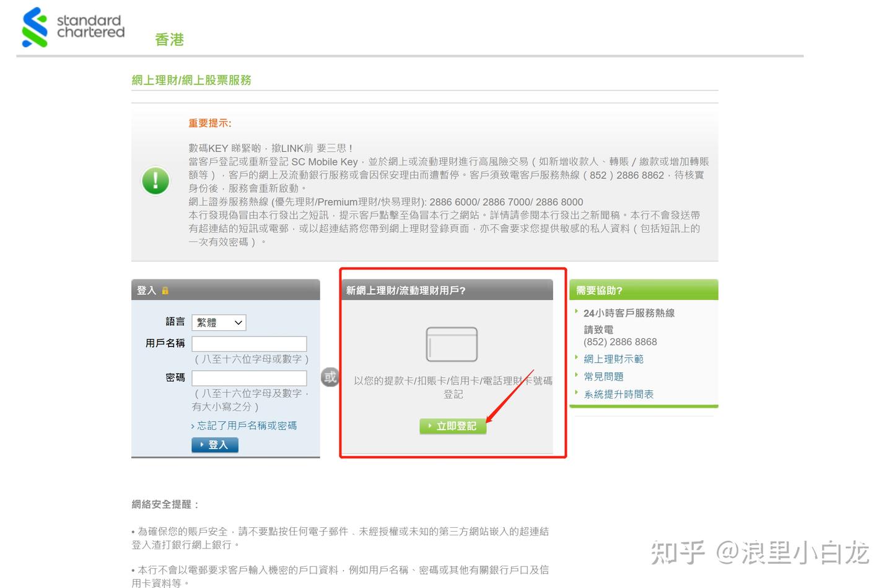The image size is (892, 588).
Task: Click the padlock icon on the 登入 header
Action: [166, 289]
